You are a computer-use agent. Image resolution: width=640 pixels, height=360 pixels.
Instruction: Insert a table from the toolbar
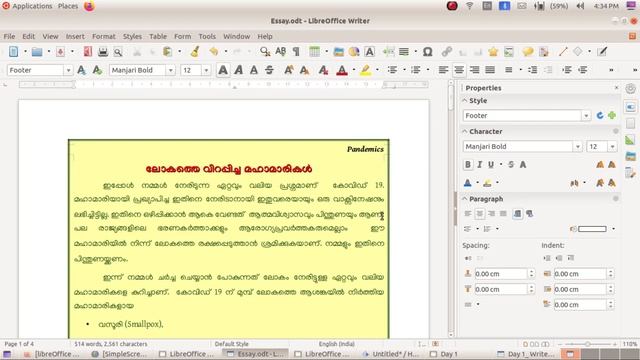(x=314, y=51)
